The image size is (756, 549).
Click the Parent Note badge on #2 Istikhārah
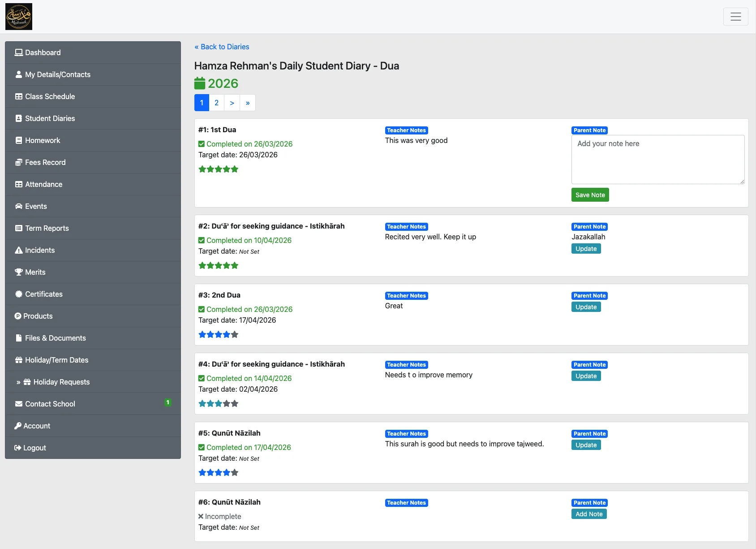pos(589,227)
